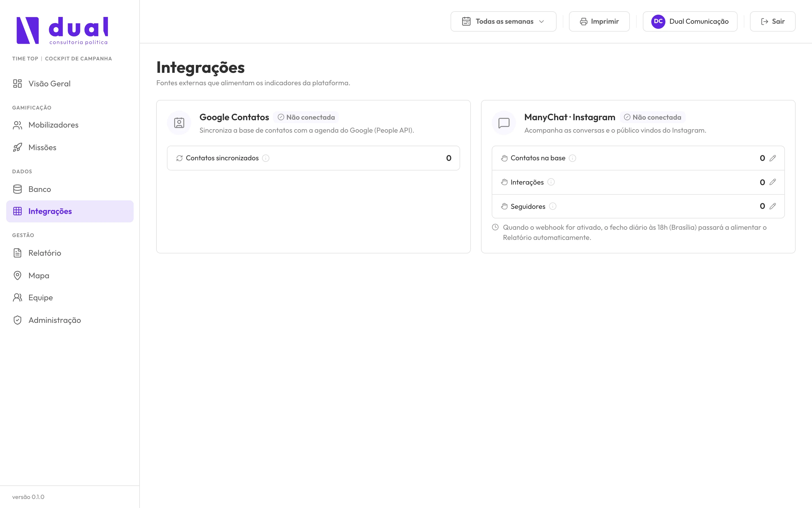Click the ManyChat chat bubble icon
The height and width of the screenshot is (508, 812).
pyautogui.click(x=504, y=123)
